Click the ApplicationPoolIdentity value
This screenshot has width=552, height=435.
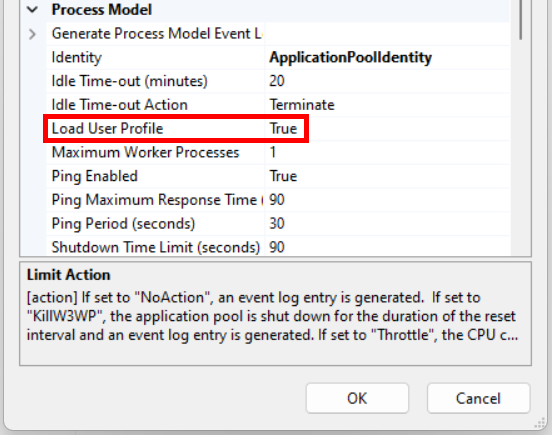pos(350,57)
